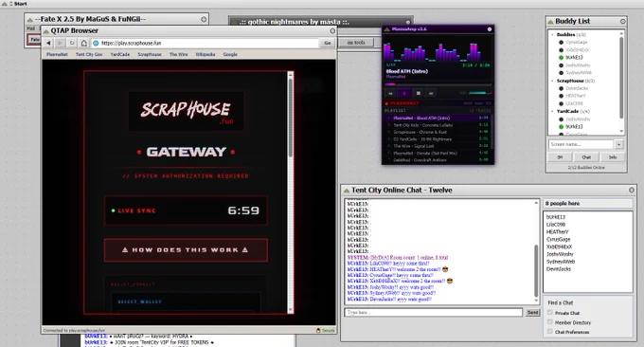Go back in the QTAP Browser

[x=48, y=43]
